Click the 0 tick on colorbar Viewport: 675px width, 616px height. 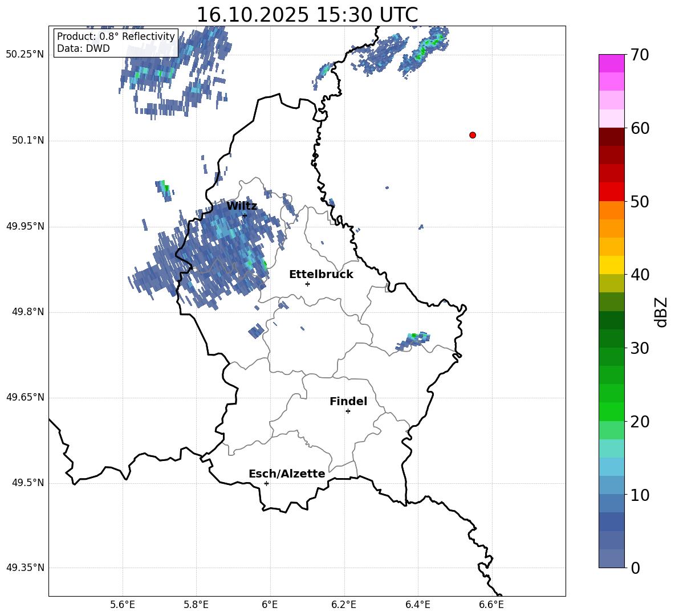pos(636,568)
